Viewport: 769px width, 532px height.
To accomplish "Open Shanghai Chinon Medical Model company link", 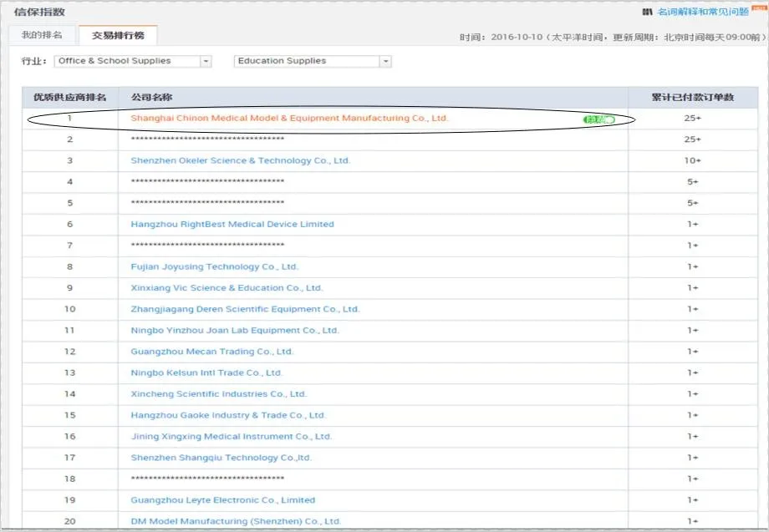I will [x=289, y=119].
